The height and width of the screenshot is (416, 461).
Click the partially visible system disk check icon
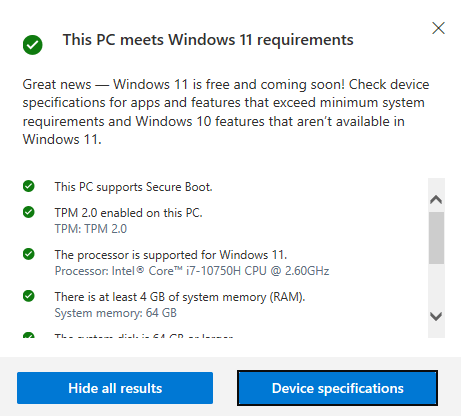pyautogui.click(x=29, y=335)
